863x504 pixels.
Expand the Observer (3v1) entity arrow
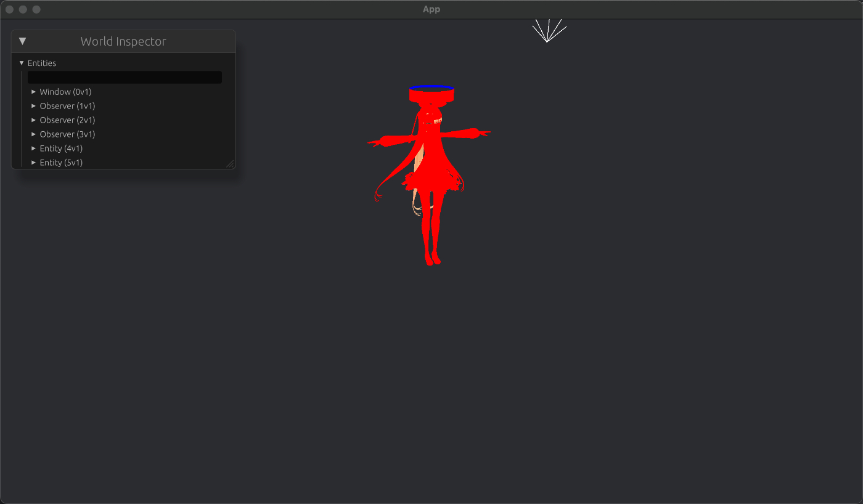pos(34,134)
